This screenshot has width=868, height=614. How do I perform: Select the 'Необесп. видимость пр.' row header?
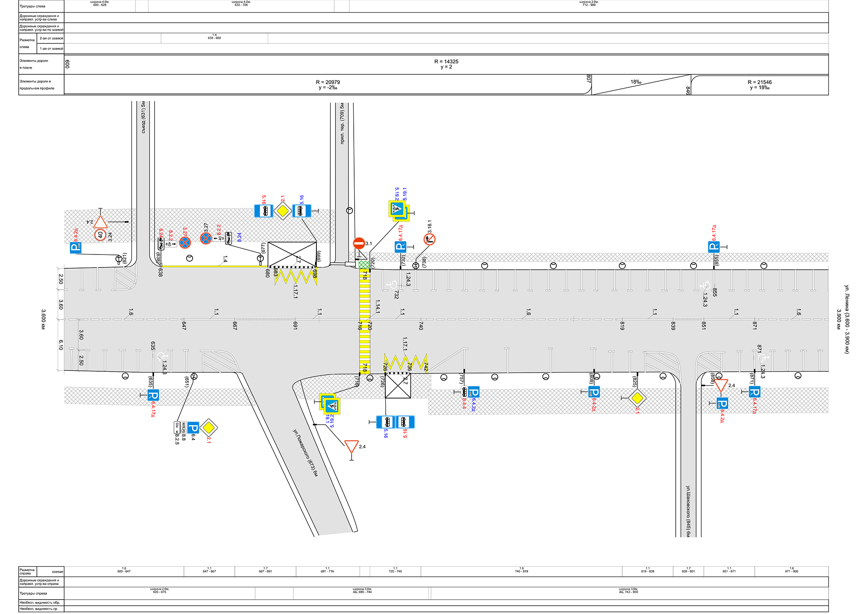(x=41, y=609)
